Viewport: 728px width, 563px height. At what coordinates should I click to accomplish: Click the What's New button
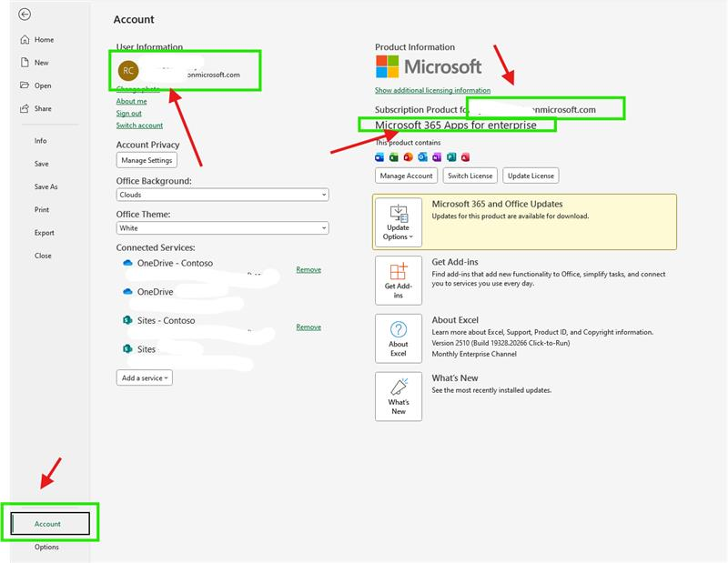coord(399,397)
